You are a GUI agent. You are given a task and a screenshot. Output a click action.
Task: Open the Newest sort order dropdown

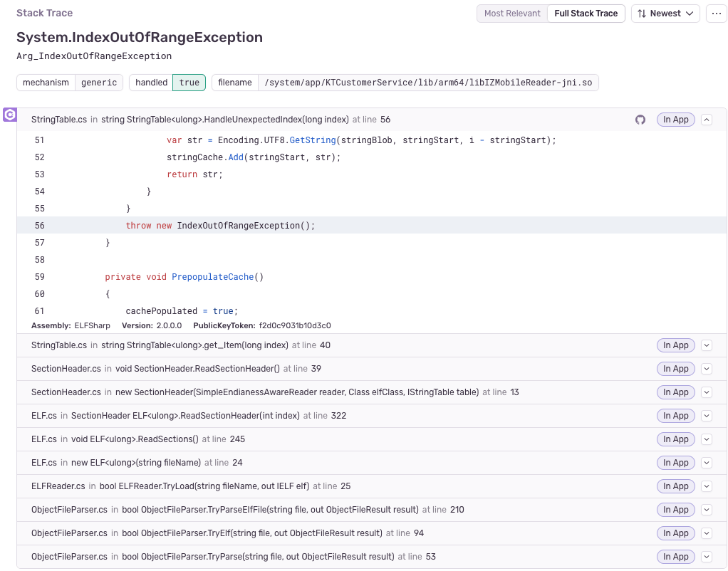(665, 14)
